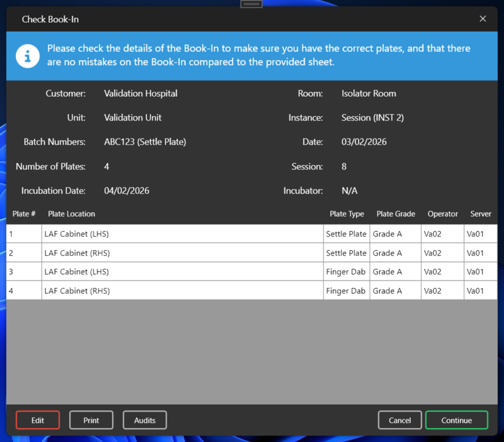Click the Session (INST 2) instance value
The image size is (504, 442).
click(x=372, y=118)
